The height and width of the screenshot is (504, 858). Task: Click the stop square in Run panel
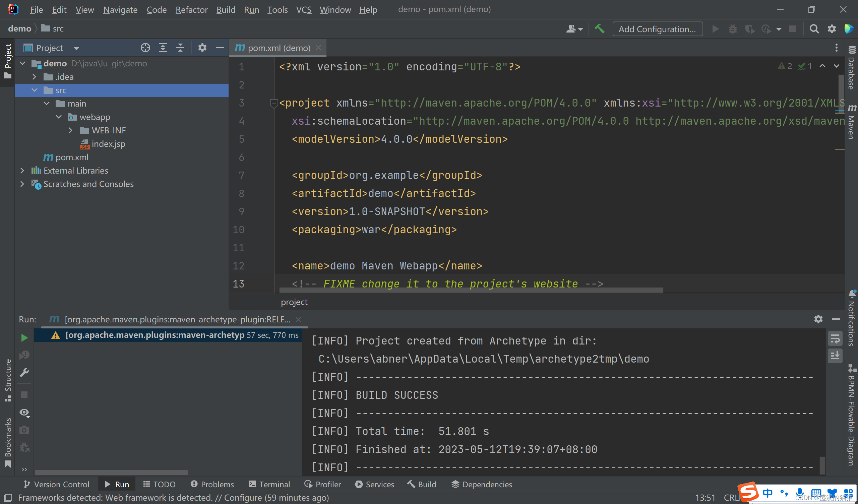click(24, 395)
